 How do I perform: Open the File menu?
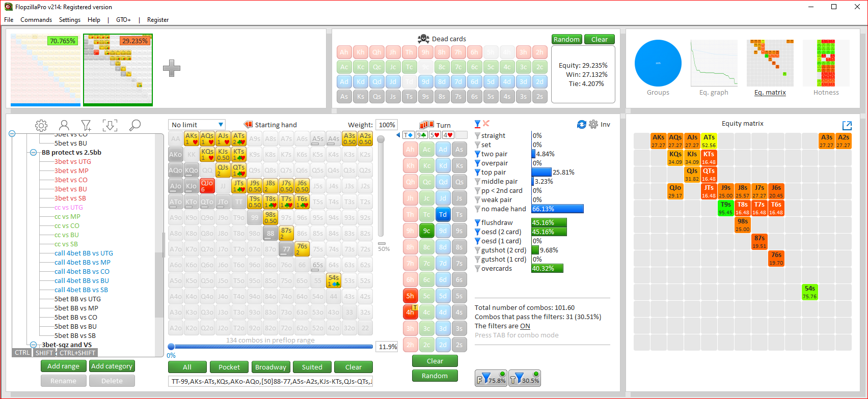9,20
